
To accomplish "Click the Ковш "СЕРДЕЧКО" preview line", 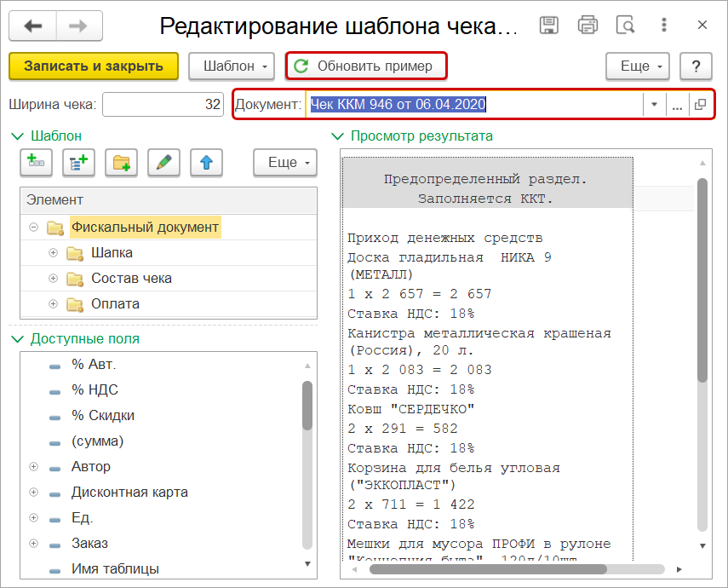I will pos(411,409).
